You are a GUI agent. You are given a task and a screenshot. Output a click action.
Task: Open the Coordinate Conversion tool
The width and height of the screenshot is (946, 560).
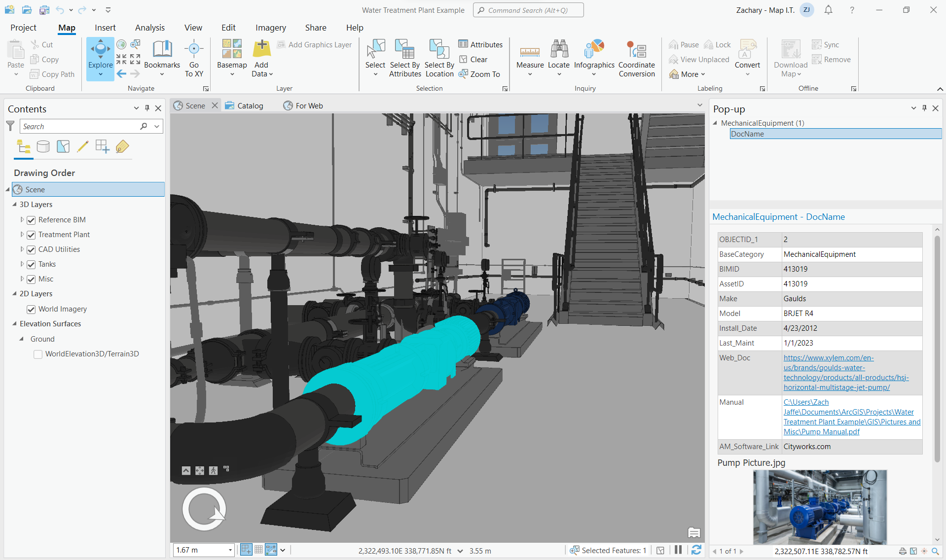tap(637, 58)
